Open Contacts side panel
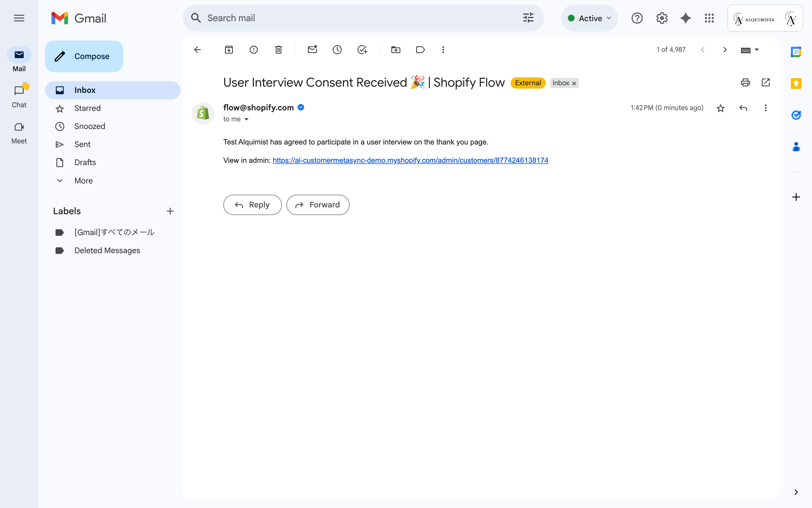 [x=796, y=147]
